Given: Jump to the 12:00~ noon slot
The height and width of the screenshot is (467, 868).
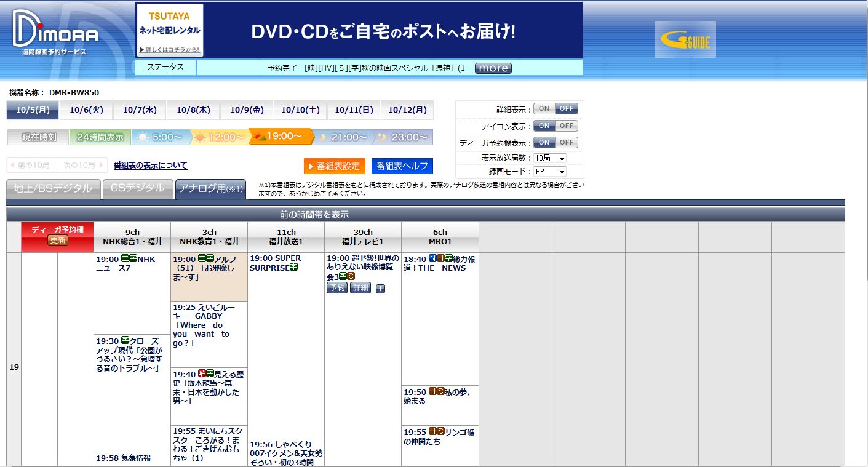Looking at the screenshot, I should click(220, 137).
